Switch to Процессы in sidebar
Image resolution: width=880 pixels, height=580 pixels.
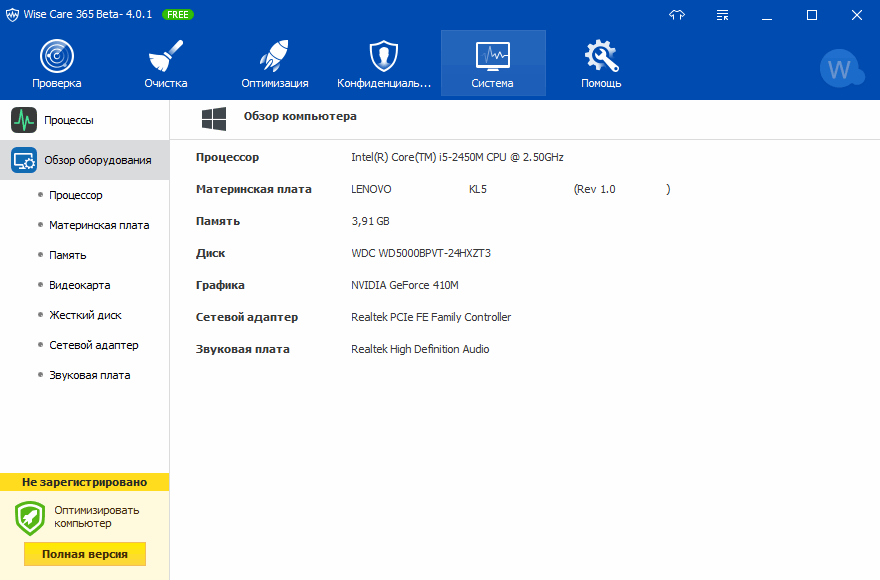[x=68, y=120]
